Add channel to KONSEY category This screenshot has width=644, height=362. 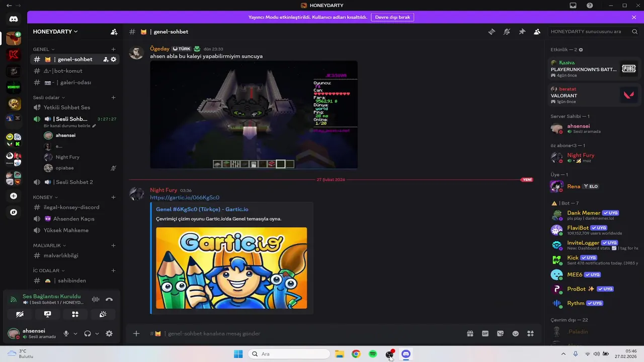click(113, 197)
